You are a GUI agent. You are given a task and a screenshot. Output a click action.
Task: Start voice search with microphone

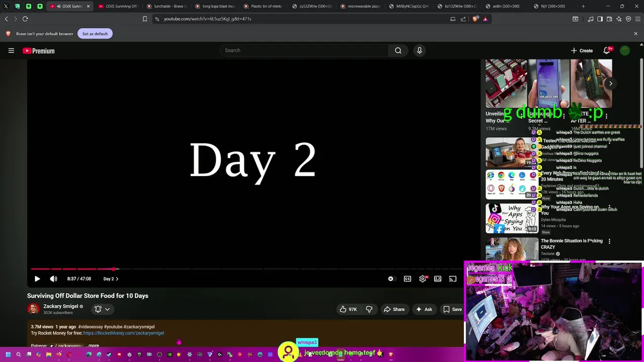tap(419, 50)
